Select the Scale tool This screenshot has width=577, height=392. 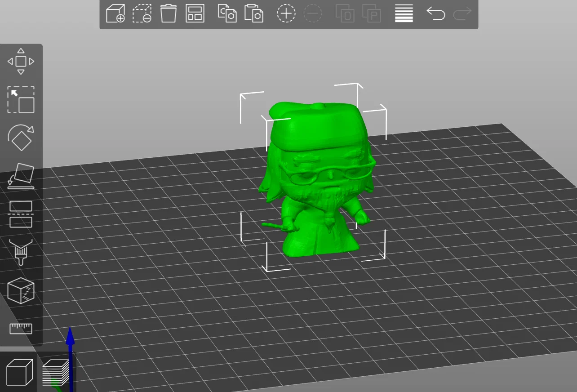tap(21, 100)
